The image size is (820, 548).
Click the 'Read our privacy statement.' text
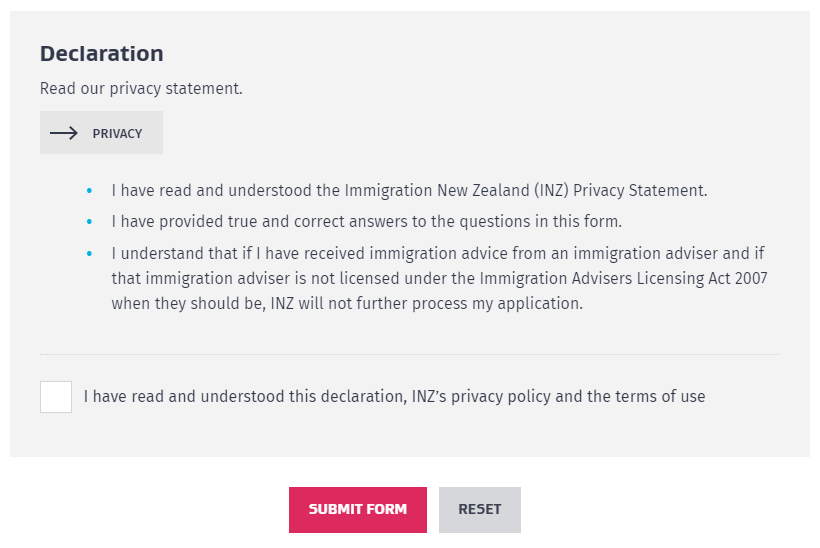tap(141, 88)
